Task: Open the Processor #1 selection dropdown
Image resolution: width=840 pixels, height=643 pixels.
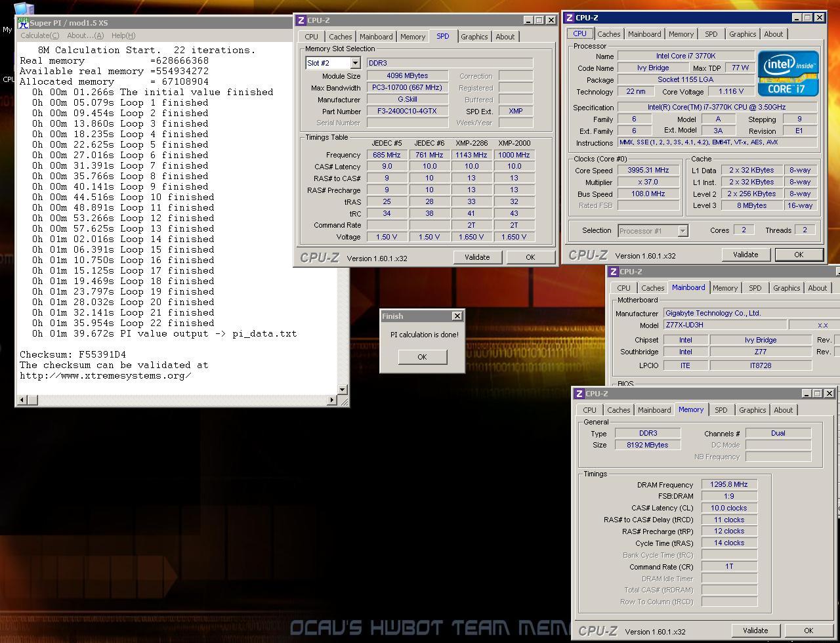Action: pyautogui.click(x=682, y=231)
